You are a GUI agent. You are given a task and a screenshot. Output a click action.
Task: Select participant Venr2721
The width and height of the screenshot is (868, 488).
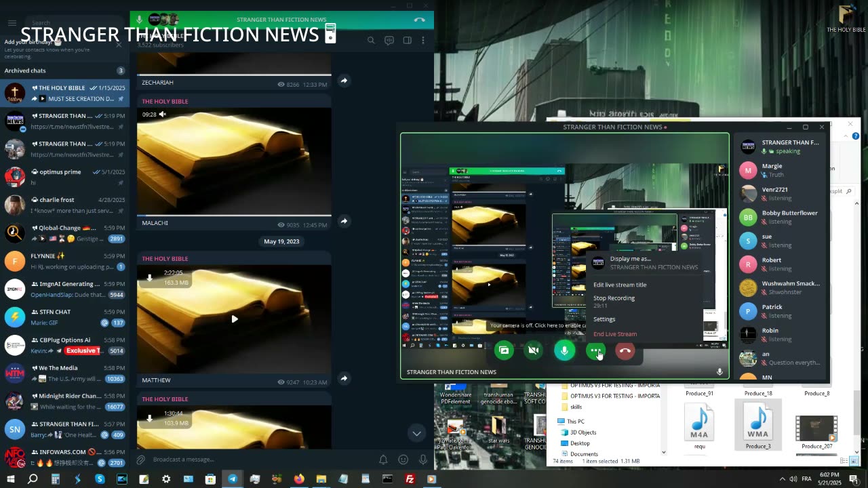click(781, 194)
